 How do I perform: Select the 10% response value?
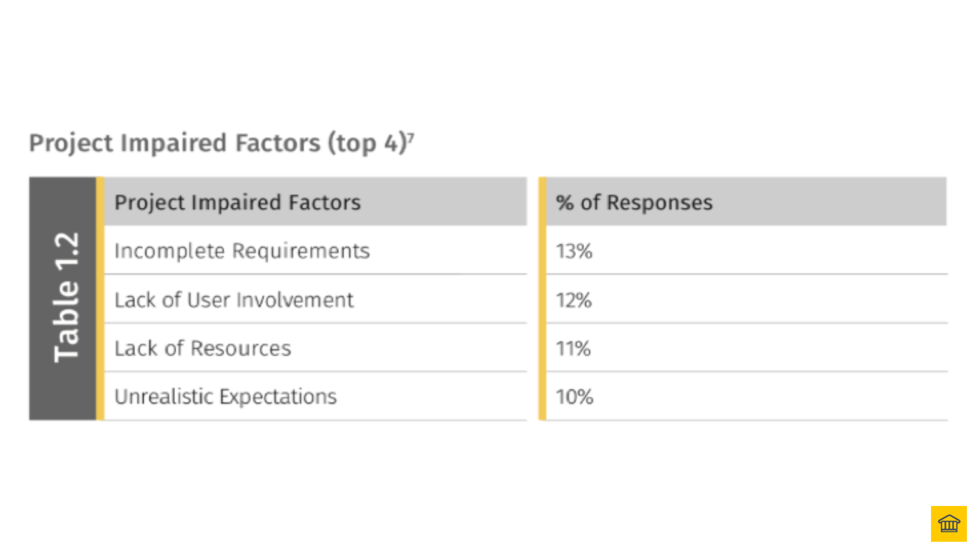pos(574,397)
